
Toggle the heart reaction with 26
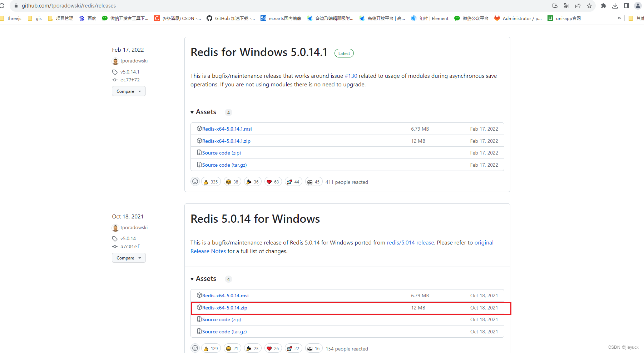[273, 348]
